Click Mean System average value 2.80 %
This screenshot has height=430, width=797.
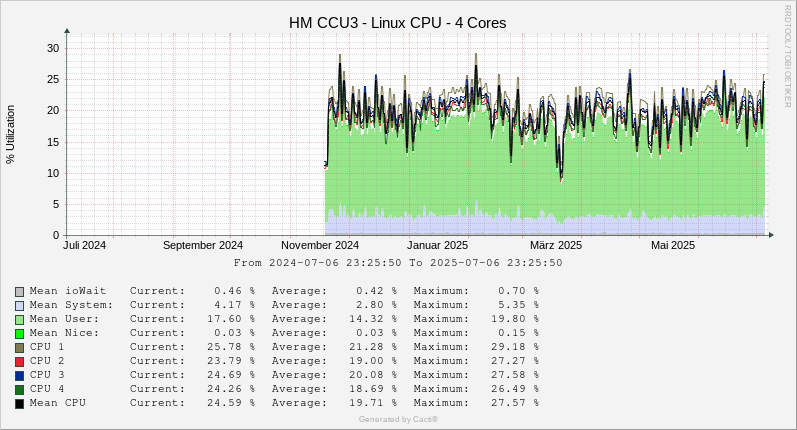[x=376, y=305]
